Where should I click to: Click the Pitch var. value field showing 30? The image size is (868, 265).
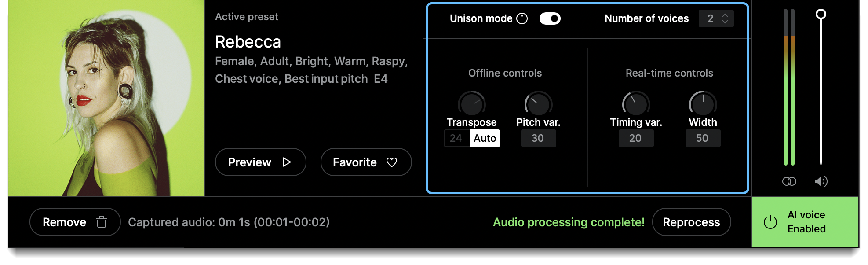click(x=538, y=138)
